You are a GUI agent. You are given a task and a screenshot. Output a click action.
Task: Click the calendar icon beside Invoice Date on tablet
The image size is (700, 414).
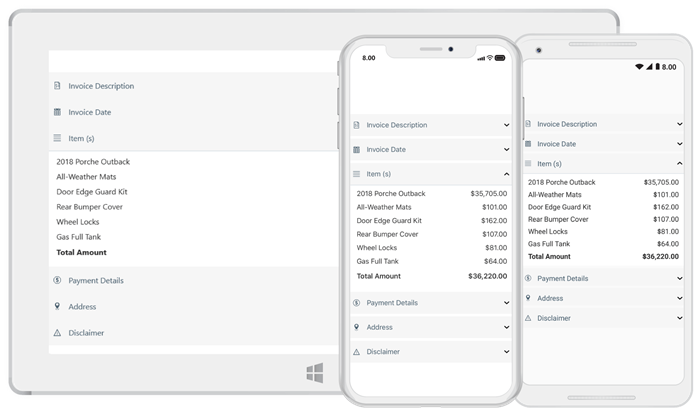click(x=57, y=112)
